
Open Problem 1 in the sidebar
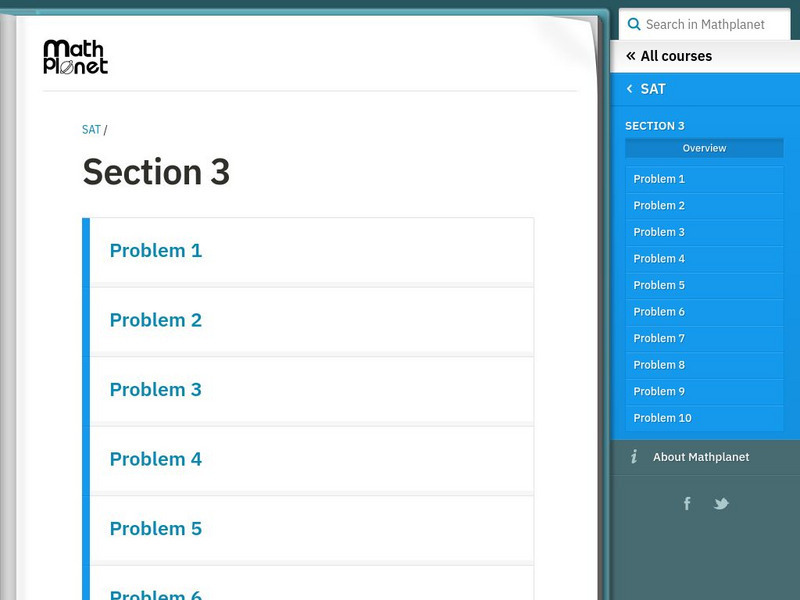click(x=704, y=179)
